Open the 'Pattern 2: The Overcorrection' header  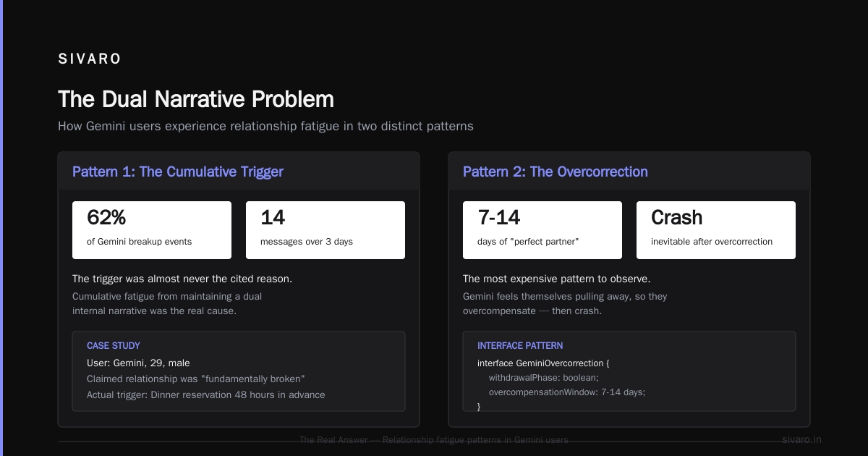click(x=556, y=172)
